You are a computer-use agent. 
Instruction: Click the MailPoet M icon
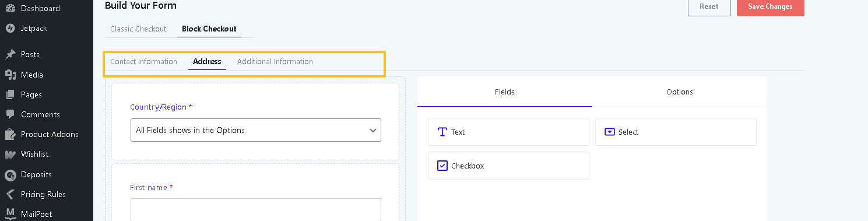point(10,214)
